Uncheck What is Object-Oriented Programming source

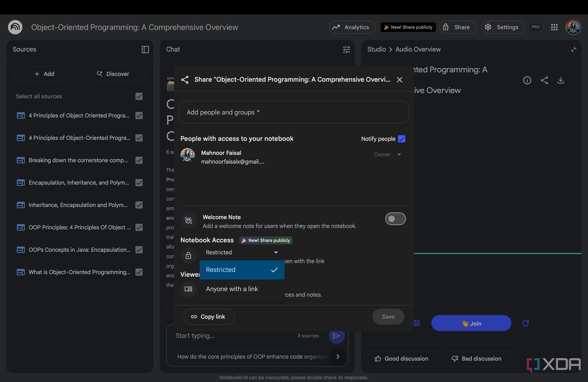(x=139, y=272)
